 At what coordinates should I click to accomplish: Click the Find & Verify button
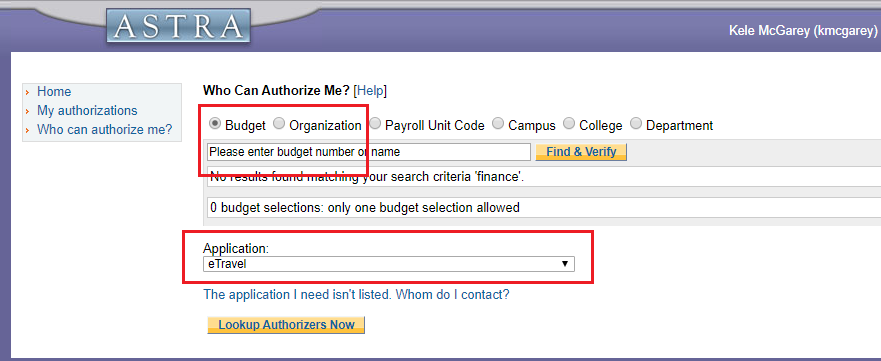pos(581,152)
